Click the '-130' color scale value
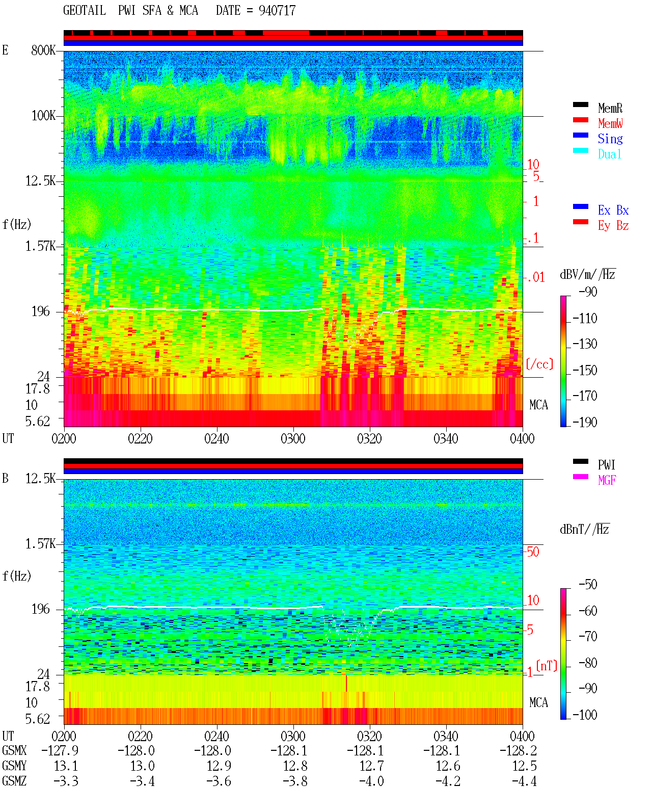The height and width of the screenshot is (812, 652). click(585, 344)
